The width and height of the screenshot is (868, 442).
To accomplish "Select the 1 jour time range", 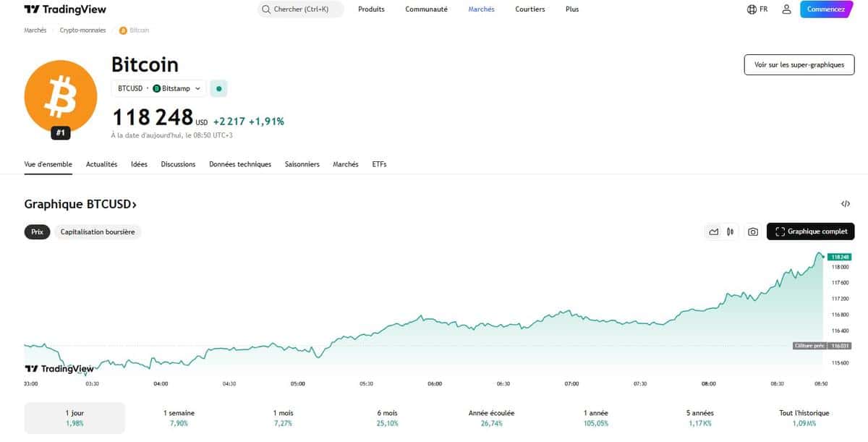I will [75, 417].
